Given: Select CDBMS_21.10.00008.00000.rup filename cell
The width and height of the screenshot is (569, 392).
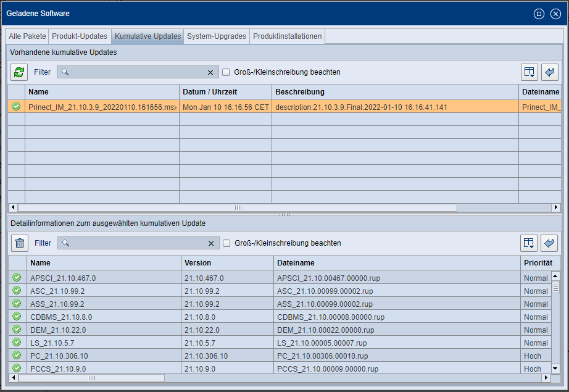Looking at the screenshot, I should coord(397,317).
